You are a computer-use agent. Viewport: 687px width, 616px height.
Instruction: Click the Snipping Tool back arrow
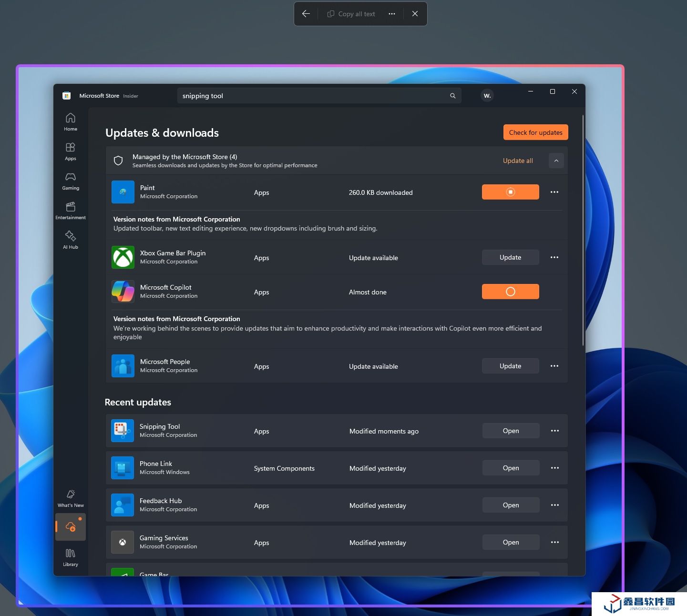[306, 14]
